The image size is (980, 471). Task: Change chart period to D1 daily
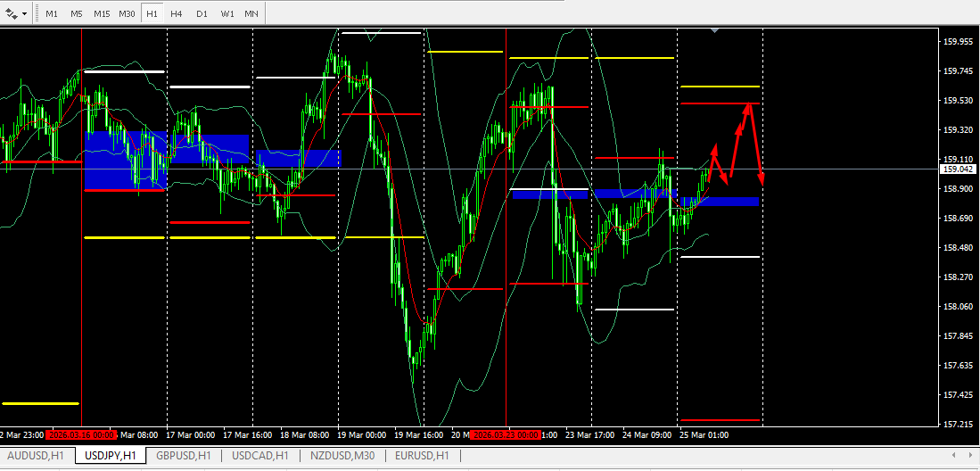[202, 13]
